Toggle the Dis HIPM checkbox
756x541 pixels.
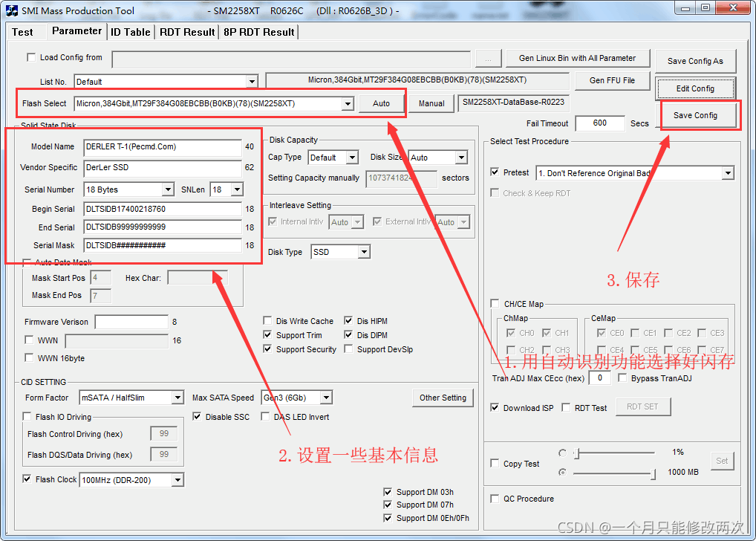tap(348, 321)
